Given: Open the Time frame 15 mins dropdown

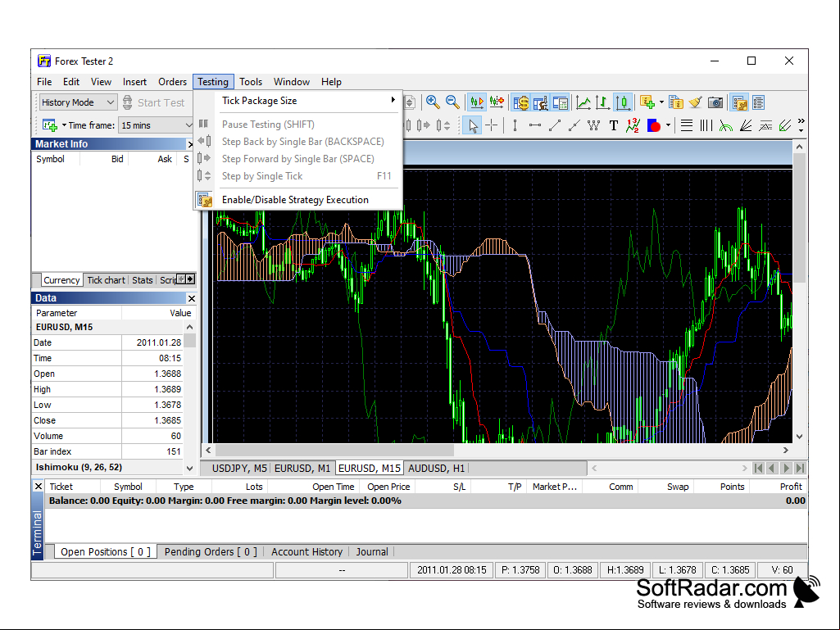Looking at the screenshot, I should coord(156,125).
